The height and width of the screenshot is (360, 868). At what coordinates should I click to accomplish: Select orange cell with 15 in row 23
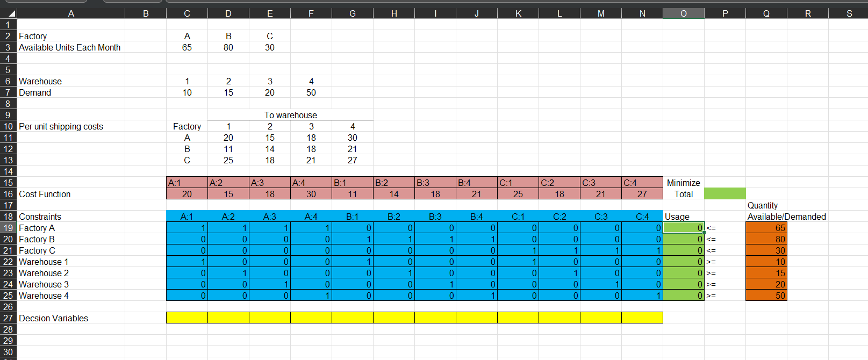(766, 273)
